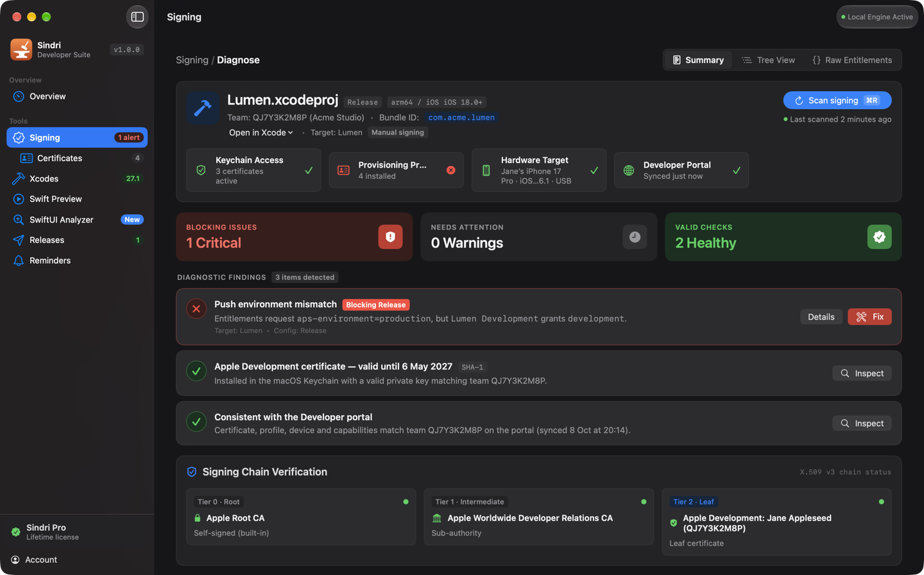Click the Provisioning profiles red error icon

[451, 170]
